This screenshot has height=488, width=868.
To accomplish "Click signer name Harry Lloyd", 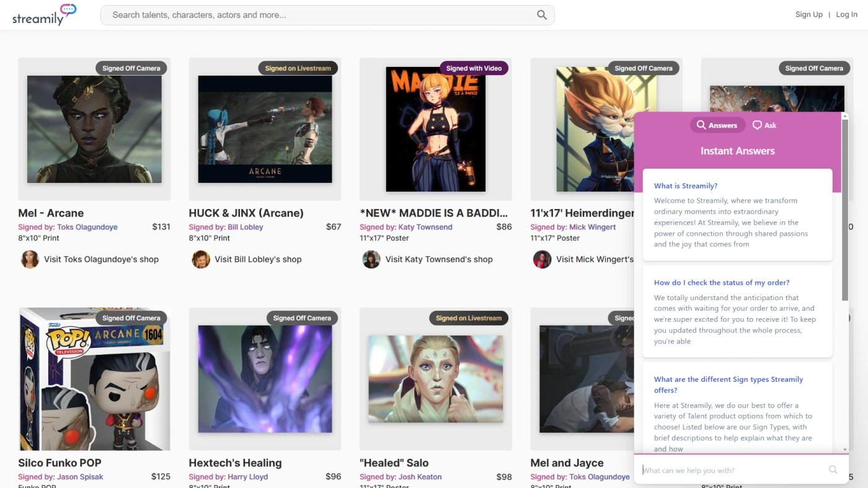I will tap(248, 477).
